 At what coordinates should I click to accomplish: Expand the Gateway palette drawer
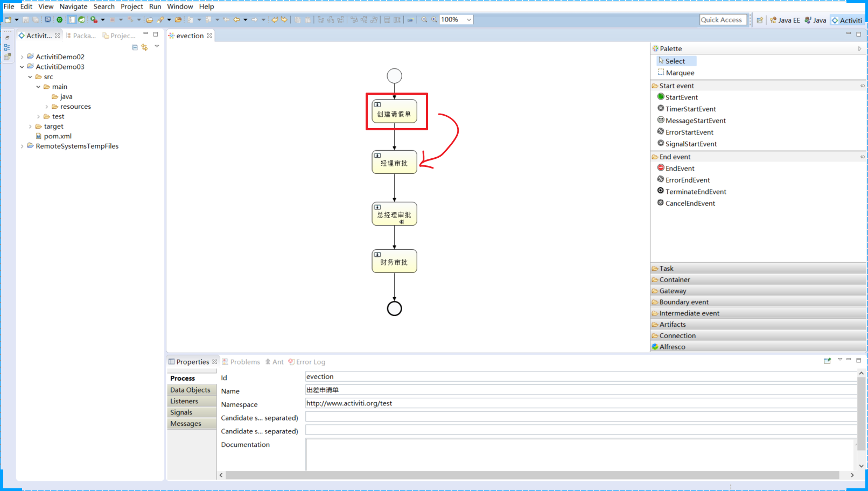[x=758, y=291]
